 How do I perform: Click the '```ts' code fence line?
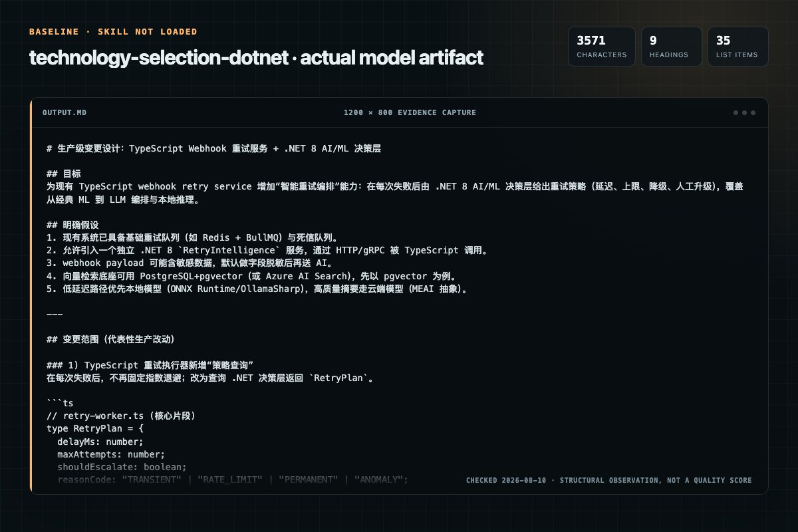click(x=60, y=403)
